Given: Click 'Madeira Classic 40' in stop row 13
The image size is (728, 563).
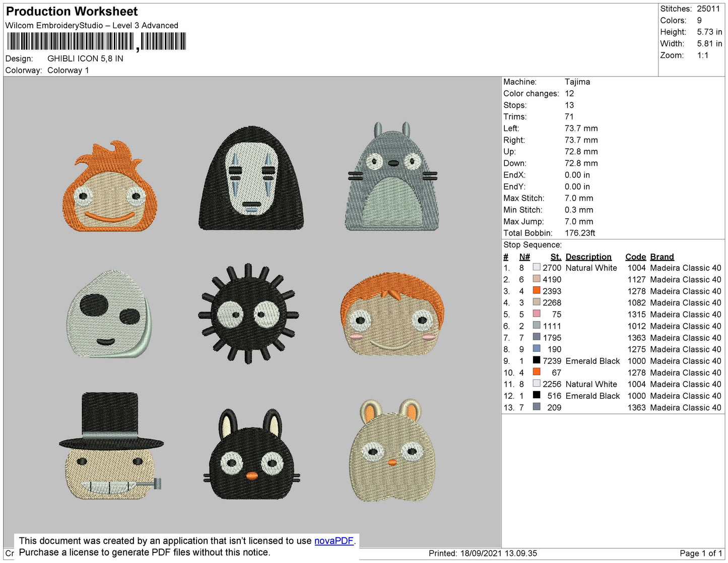Looking at the screenshot, I should (686, 407).
